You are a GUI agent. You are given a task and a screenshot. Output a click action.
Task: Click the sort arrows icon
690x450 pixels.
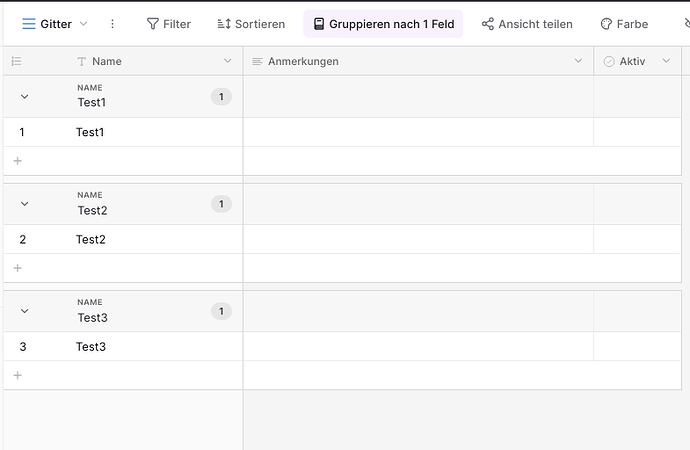point(224,24)
